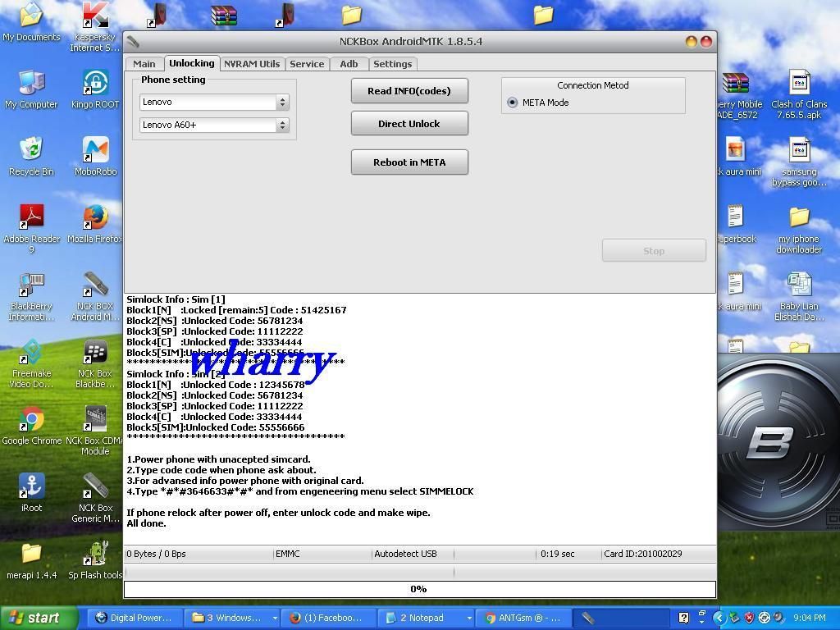Viewport: 840px width, 630px height.
Task: Launch the Sp Flash tools shortcut
Action: tap(95, 560)
